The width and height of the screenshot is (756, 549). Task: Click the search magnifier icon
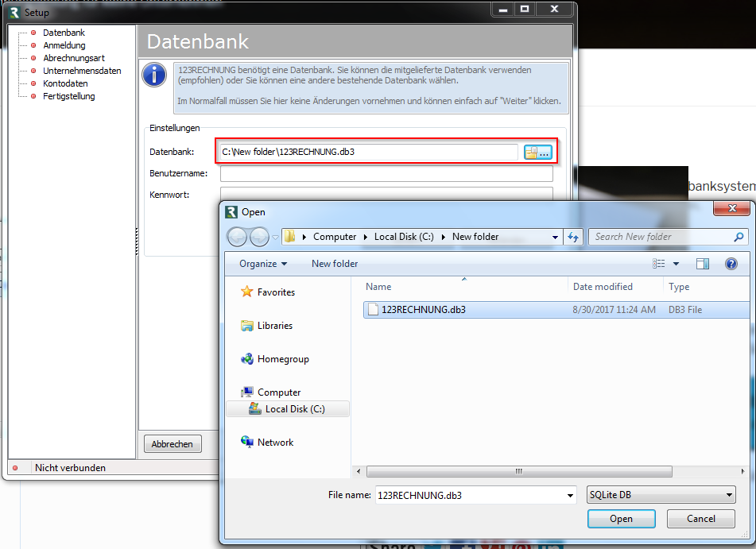[x=739, y=237]
